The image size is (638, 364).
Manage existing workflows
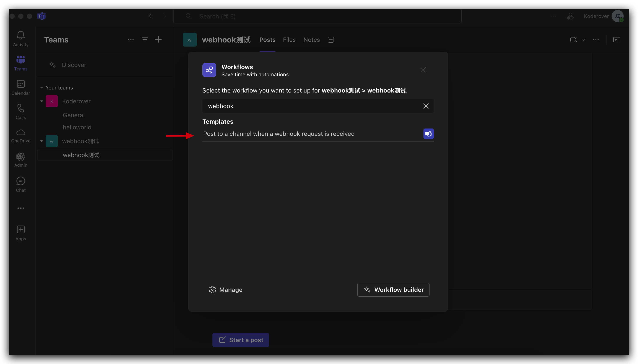click(x=226, y=289)
